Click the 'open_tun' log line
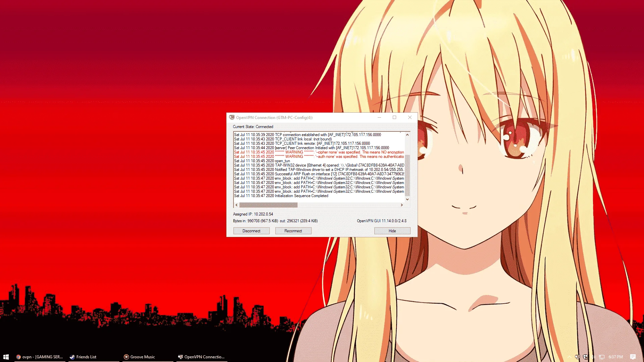Image resolution: width=644 pixels, height=362 pixels. pos(262,161)
